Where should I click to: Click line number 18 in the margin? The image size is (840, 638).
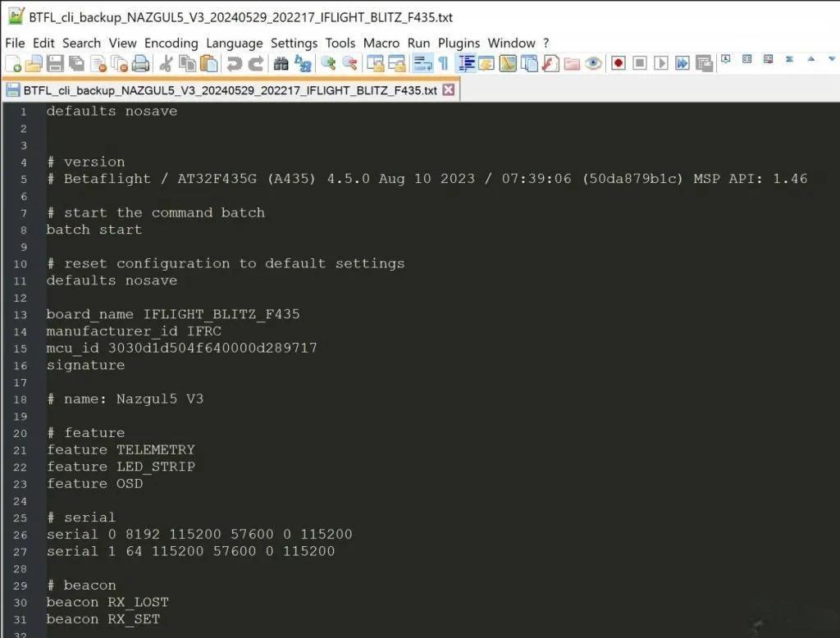pos(20,399)
